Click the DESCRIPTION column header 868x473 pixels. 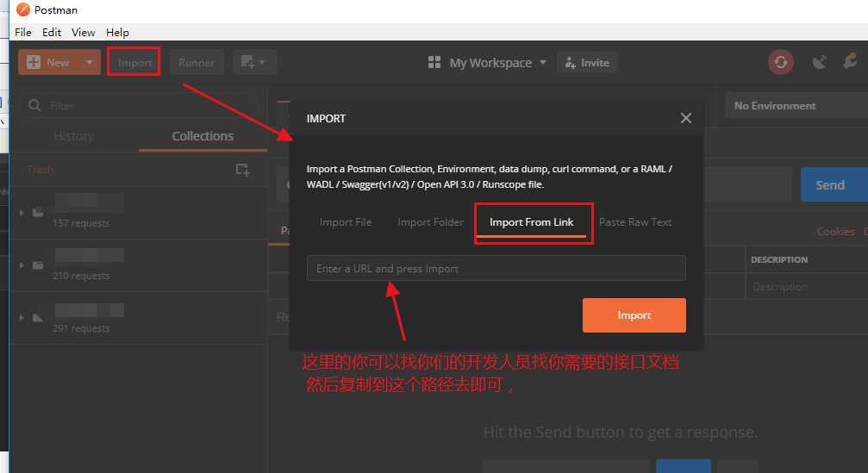tap(779, 259)
